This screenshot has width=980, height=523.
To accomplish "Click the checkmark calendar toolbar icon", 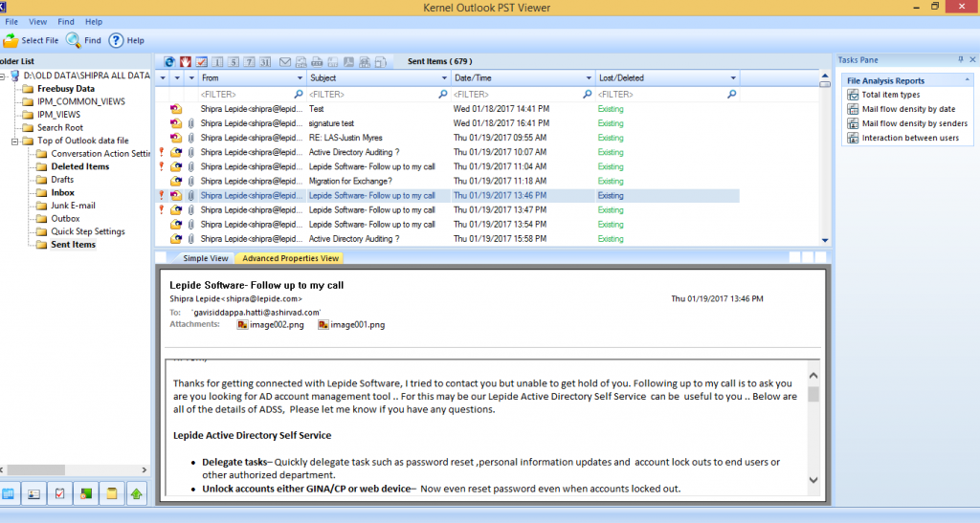I will (x=201, y=62).
